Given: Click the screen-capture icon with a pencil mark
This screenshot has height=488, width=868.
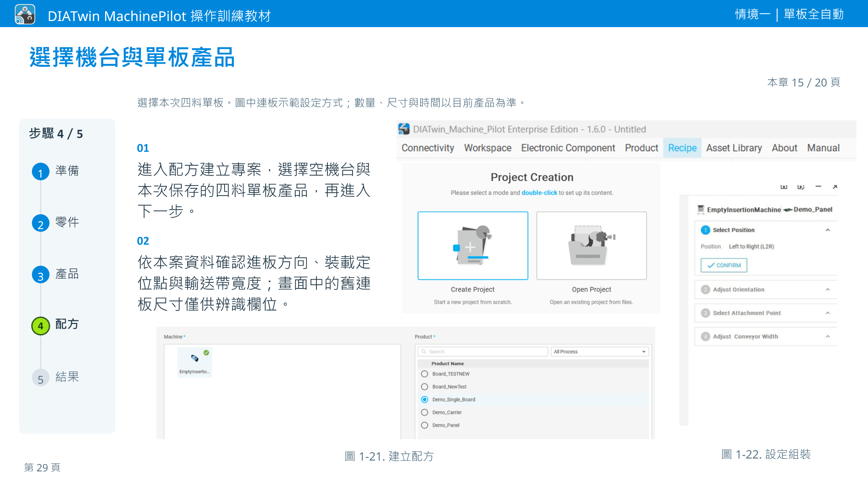Looking at the screenshot, I should [801, 187].
